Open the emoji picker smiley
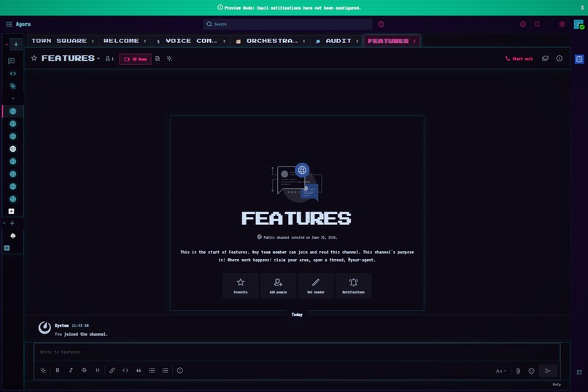The image size is (588, 392). 531,371
